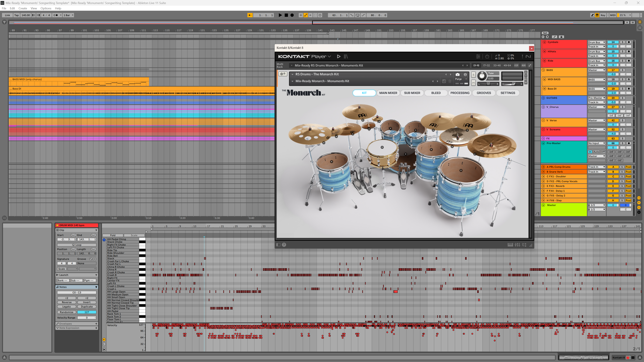Solo the Cymbals track
The image size is (644, 362).
(623, 42)
